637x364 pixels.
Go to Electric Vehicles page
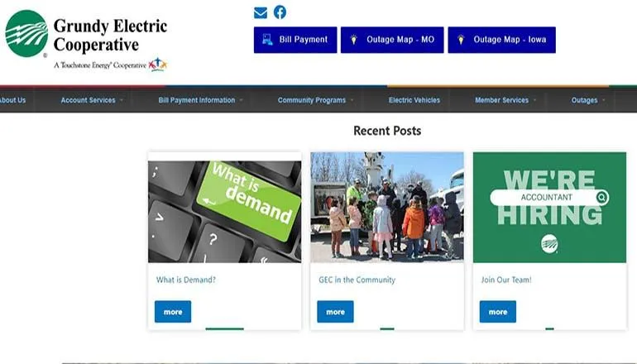(414, 100)
